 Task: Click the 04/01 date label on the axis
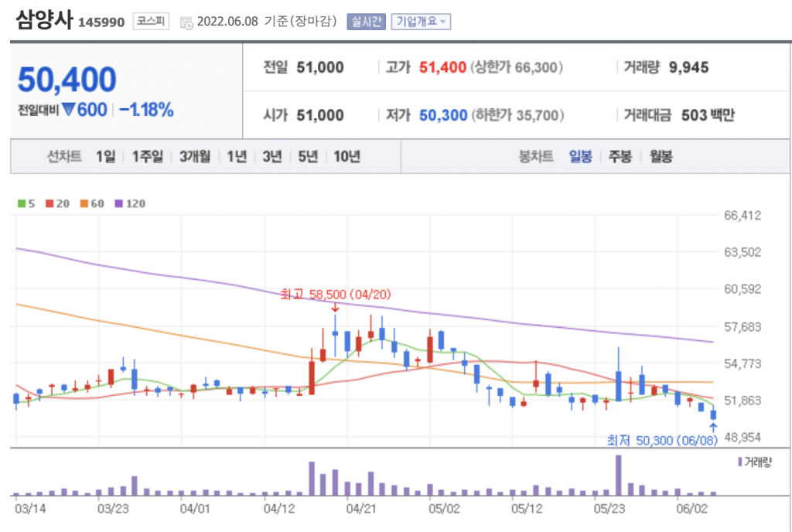pos(195,508)
